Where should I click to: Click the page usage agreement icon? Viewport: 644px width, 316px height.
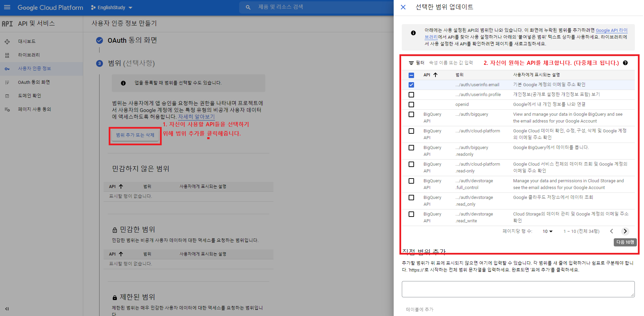7,109
